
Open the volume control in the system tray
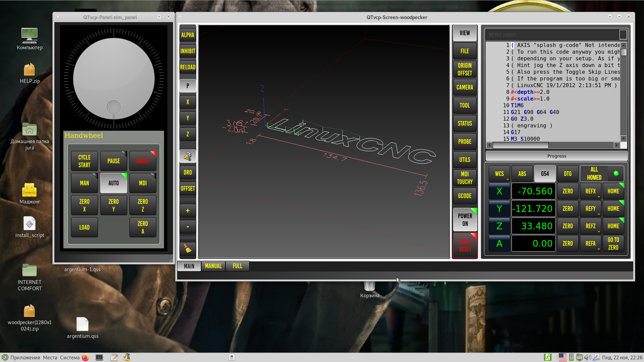tap(588, 357)
